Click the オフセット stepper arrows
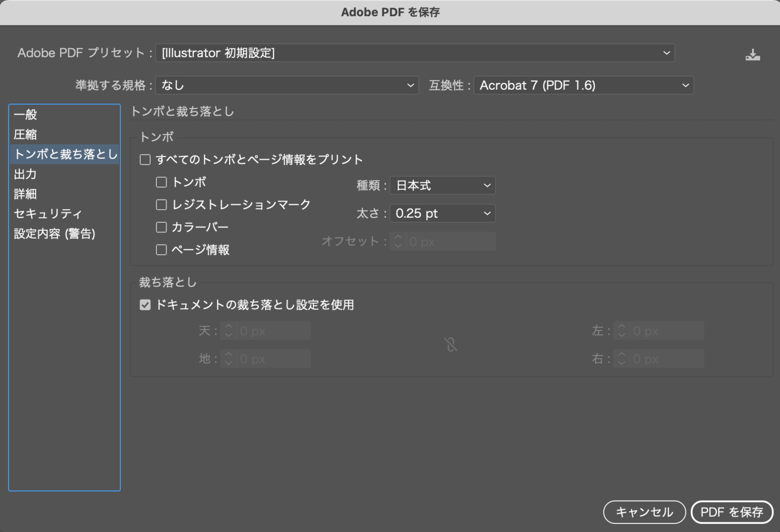This screenshot has width=780, height=532. click(x=398, y=242)
